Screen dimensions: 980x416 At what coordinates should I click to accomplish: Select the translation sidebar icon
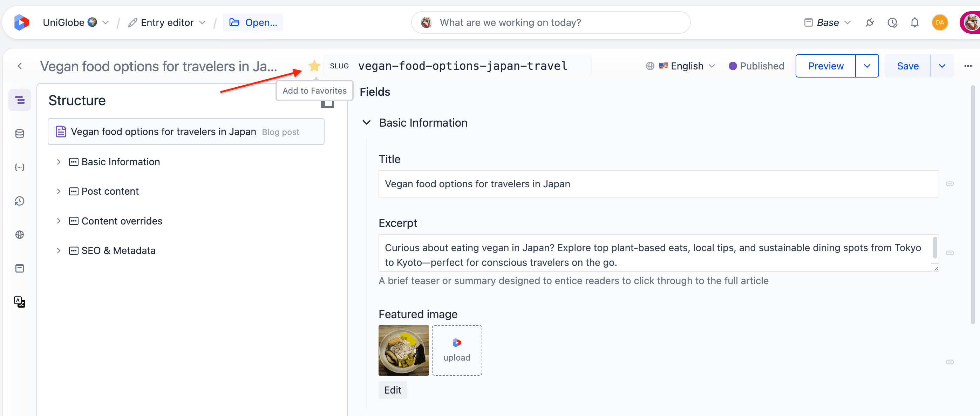point(20,302)
